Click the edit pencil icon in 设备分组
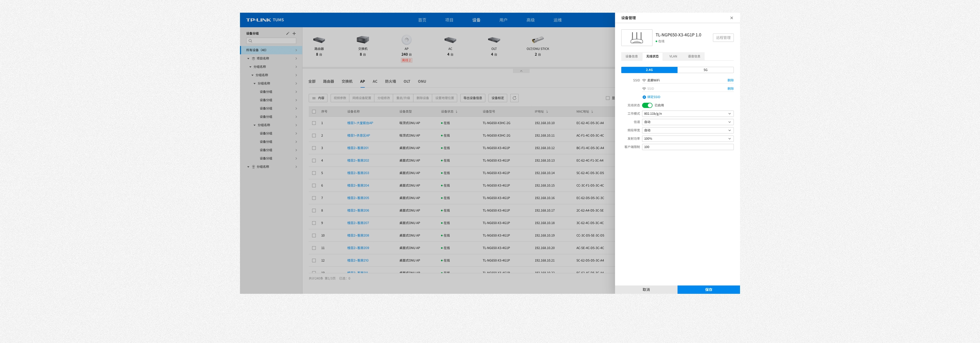 point(288,33)
